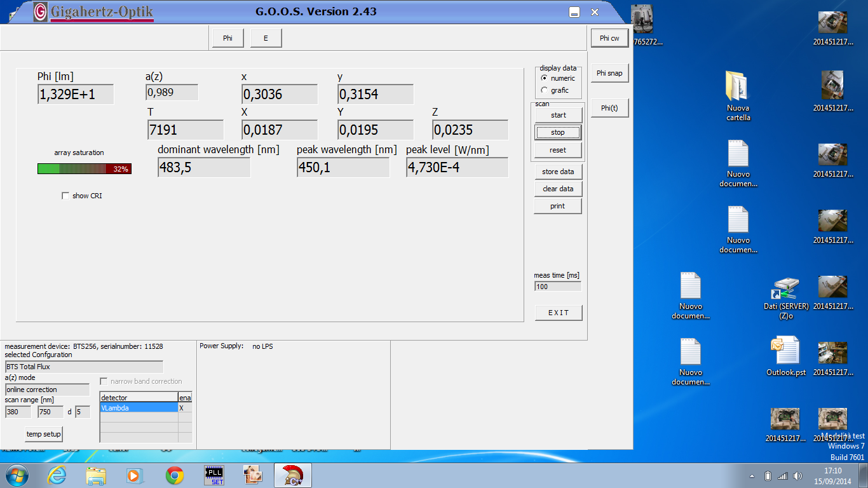The height and width of the screenshot is (488, 868).
Task: Switch to the Phi measurement tab
Action: coord(227,38)
